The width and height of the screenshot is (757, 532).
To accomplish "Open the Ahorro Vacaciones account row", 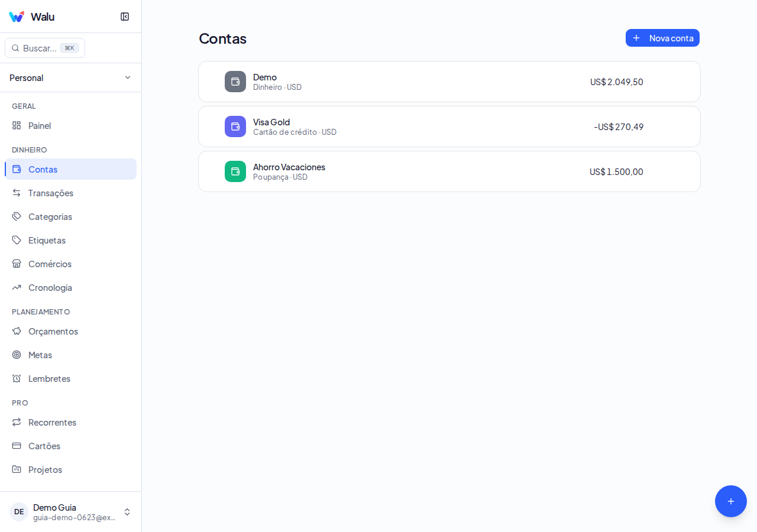I will (x=449, y=171).
